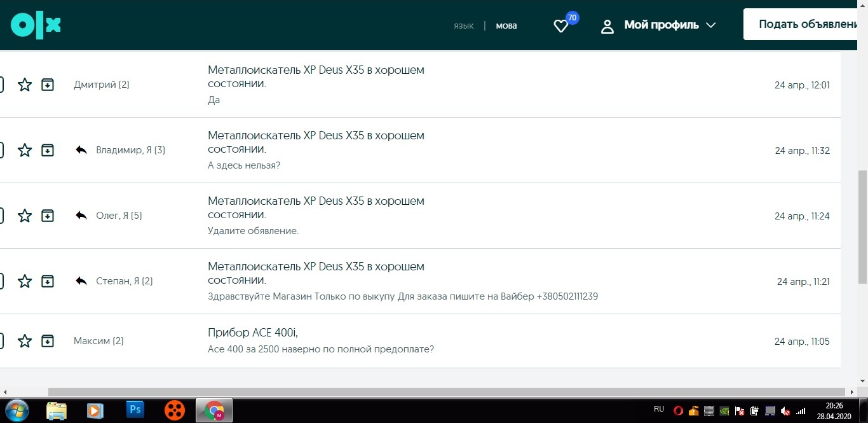Expand the Мой профиль dropdown
This screenshot has height=423, width=868.
point(710,25)
